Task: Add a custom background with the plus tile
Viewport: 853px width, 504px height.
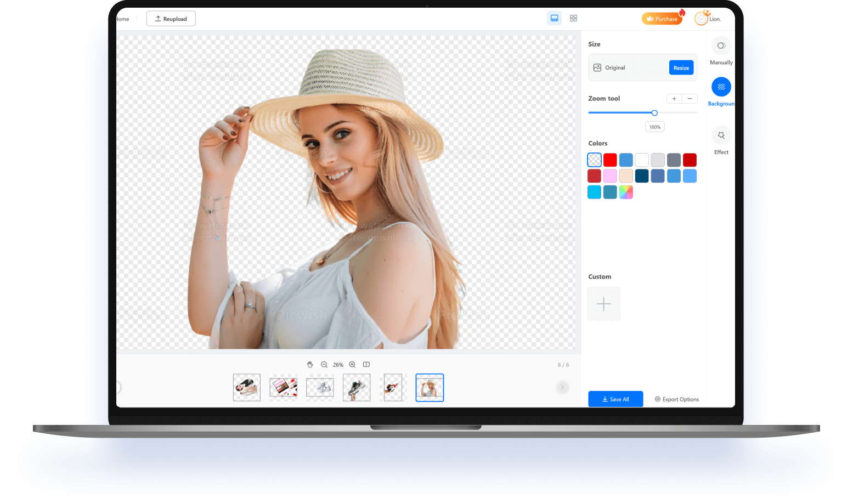Action: pos(603,303)
